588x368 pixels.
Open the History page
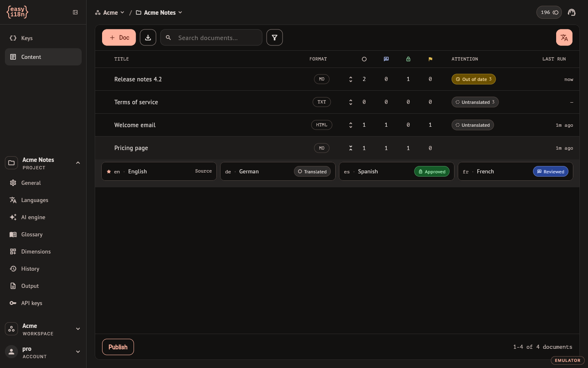coord(43,269)
